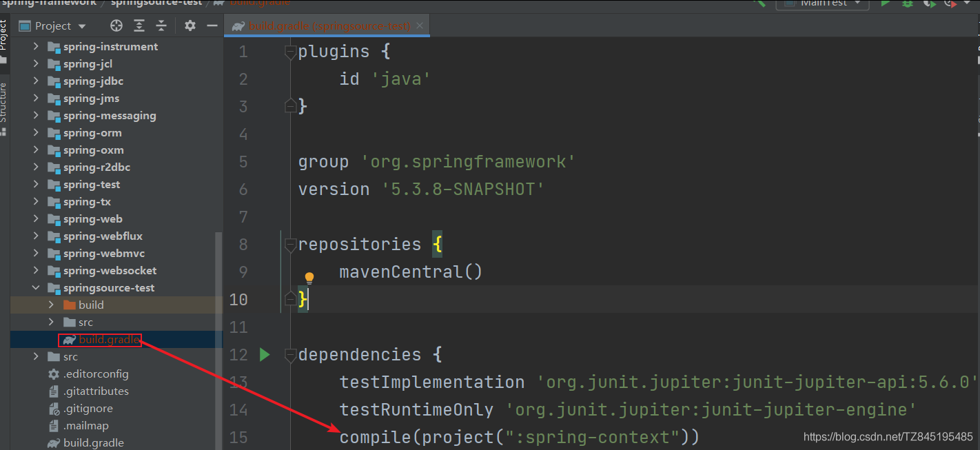
Task: Close the build.gradle editor tab
Action: pyautogui.click(x=420, y=26)
